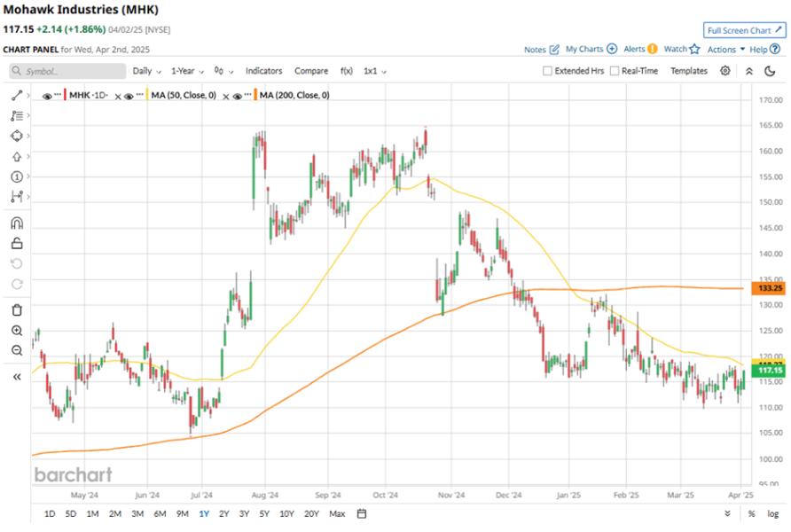
Task: Click the 117.15 last price label
Action: 768,371
